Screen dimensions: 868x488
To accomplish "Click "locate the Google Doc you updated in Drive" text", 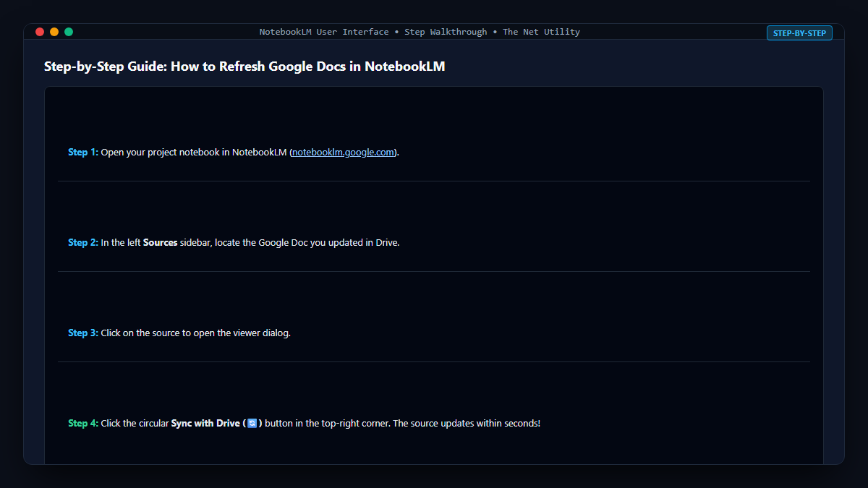I will click(306, 243).
